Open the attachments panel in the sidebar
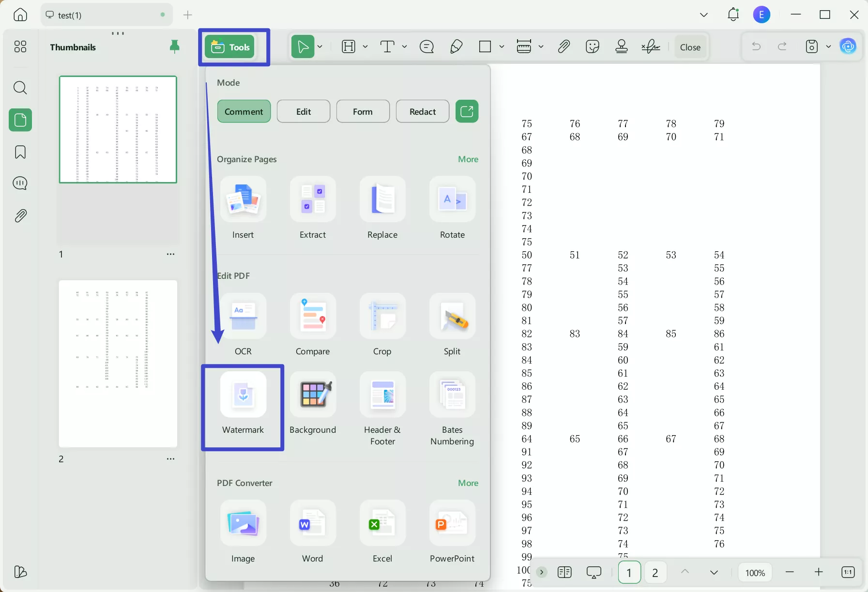 point(20,215)
